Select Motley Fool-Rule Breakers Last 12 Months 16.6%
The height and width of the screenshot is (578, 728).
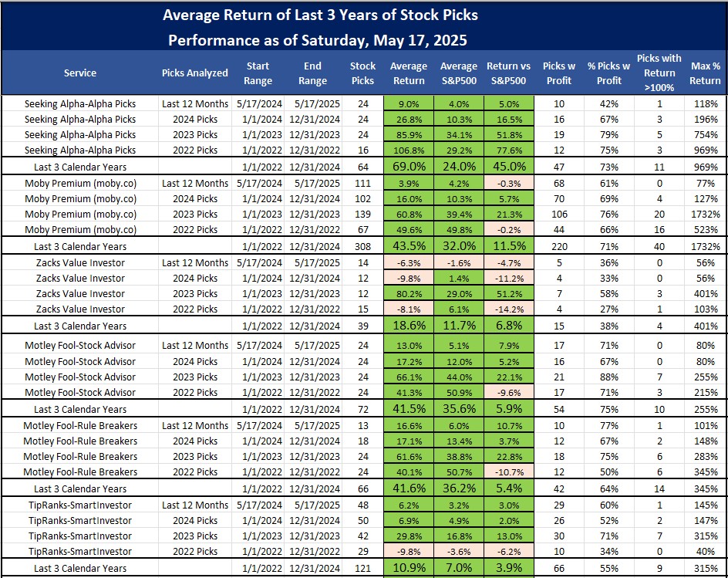(x=409, y=426)
